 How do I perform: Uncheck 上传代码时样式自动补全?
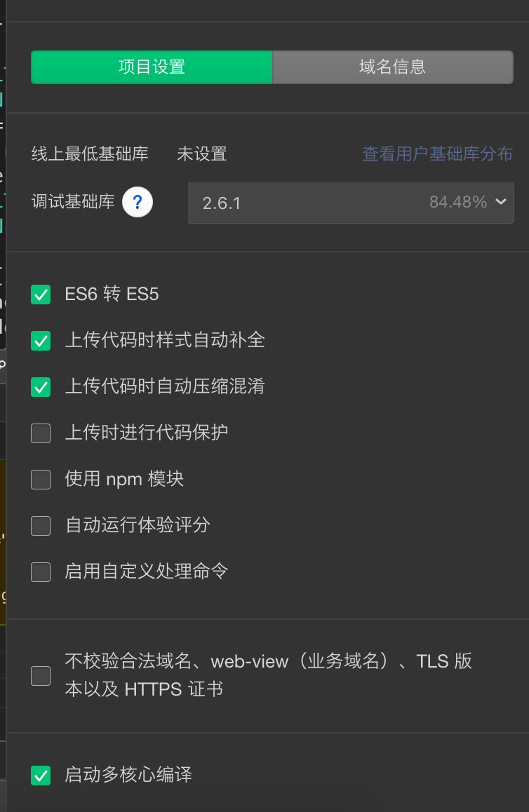[x=41, y=341]
